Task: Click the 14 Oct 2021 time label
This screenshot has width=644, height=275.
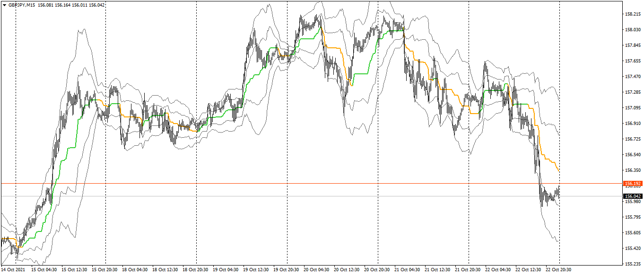Action: point(13,270)
